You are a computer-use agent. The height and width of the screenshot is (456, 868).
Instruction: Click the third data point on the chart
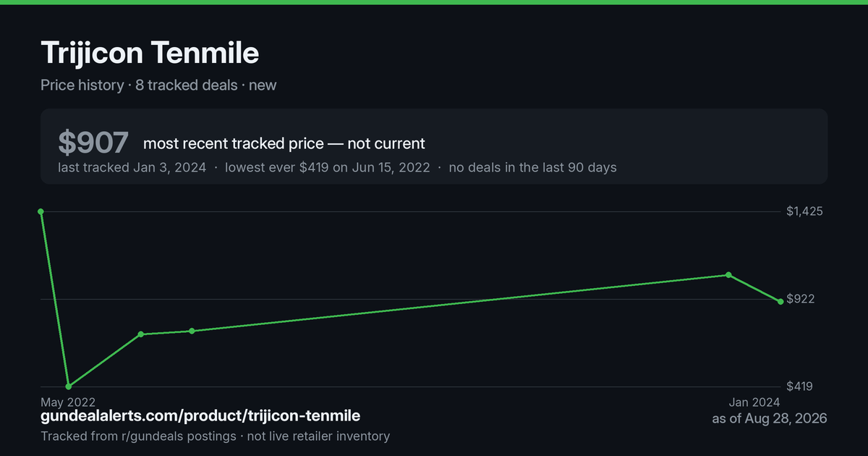[141, 334]
